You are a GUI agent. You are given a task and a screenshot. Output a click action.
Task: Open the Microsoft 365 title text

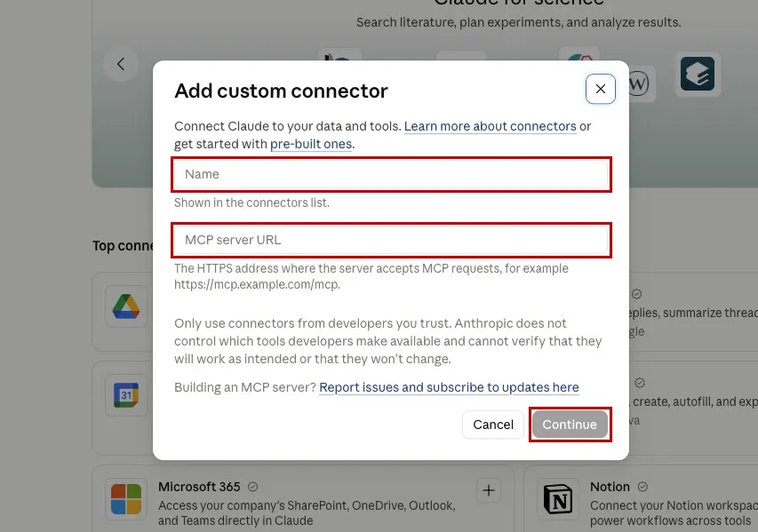199,487
